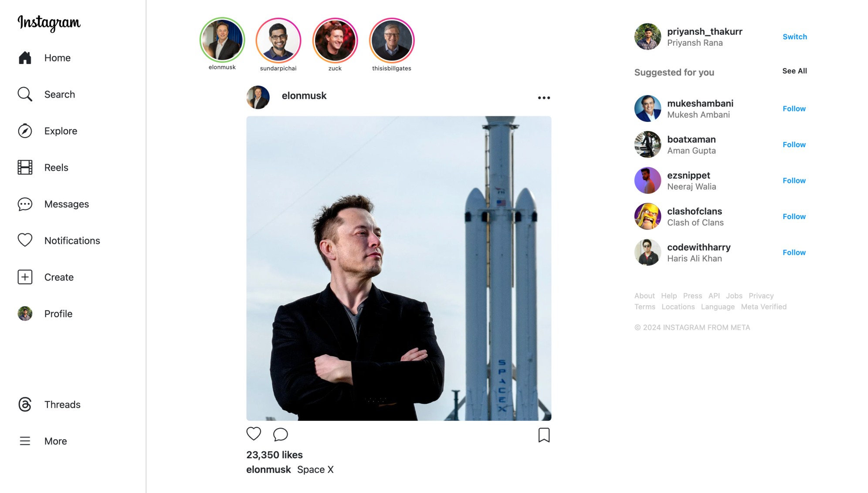Open the Search magnifier in sidebar
This screenshot has width=868, height=493.
click(x=25, y=94)
